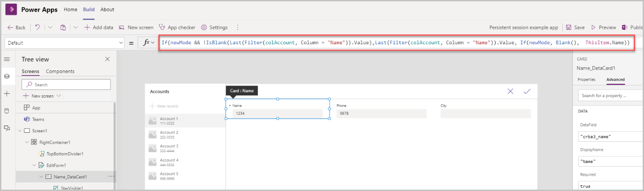Viewport: 644px width, 191px height.
Task: Open the Insert plus icon in sidebar
Action: 7,93
